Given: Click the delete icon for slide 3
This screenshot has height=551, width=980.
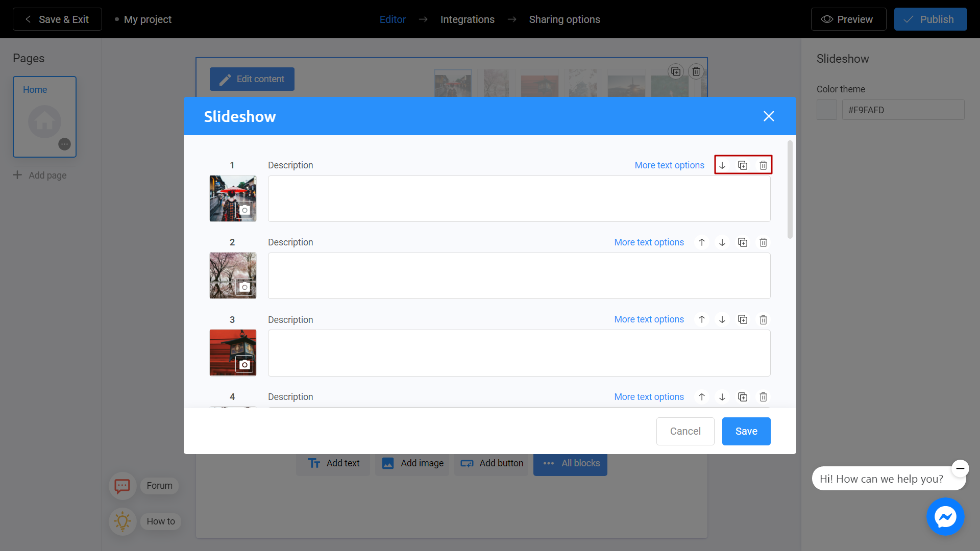Looking at the screenshot, I should click(763, 319).
